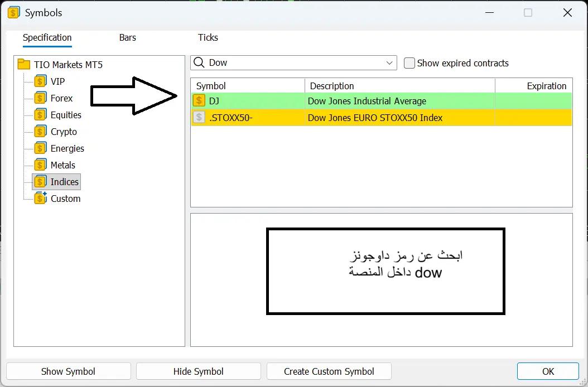Click the Symbols window title icon
588x387 pixels.
pyautogui.click(x=13, y=12)
